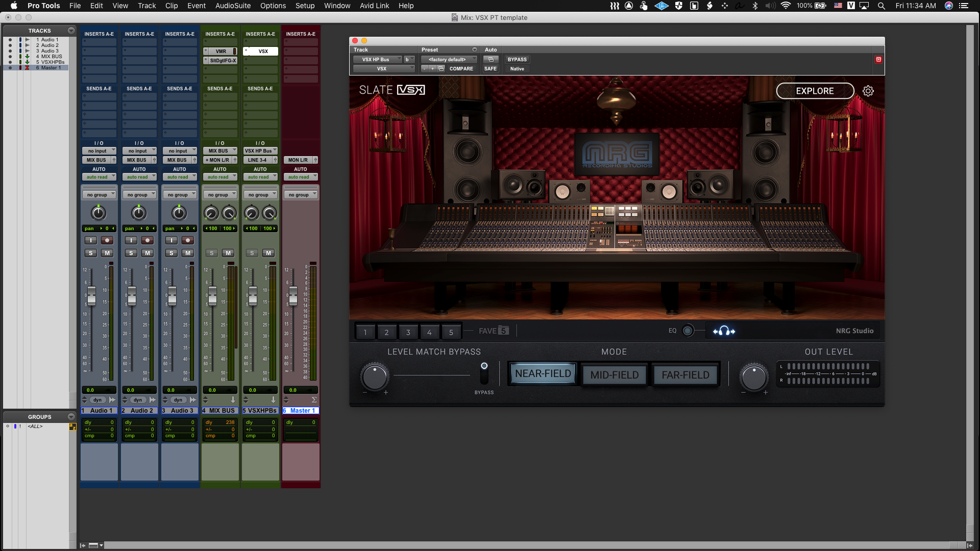980x551 pixels.
Task: Open the FAVE favorites icon
Action: (503, 331)
